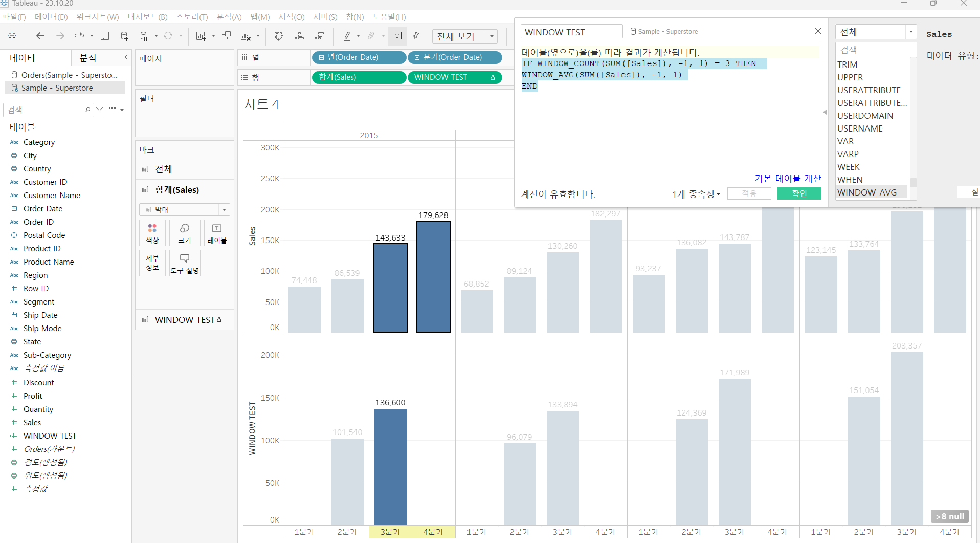Viewport: 980px width, 543px height.
Task: Select the Sample - Superstore data source
Action: click(x=64, y=88)
